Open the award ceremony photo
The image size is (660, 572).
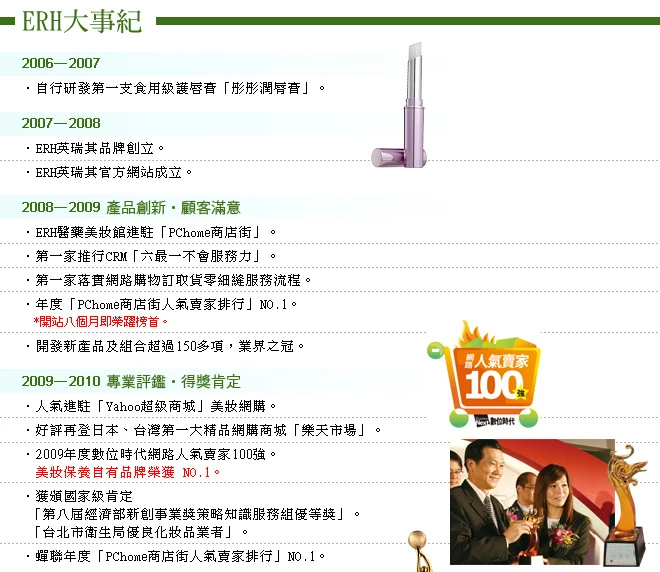pos(532,502)
